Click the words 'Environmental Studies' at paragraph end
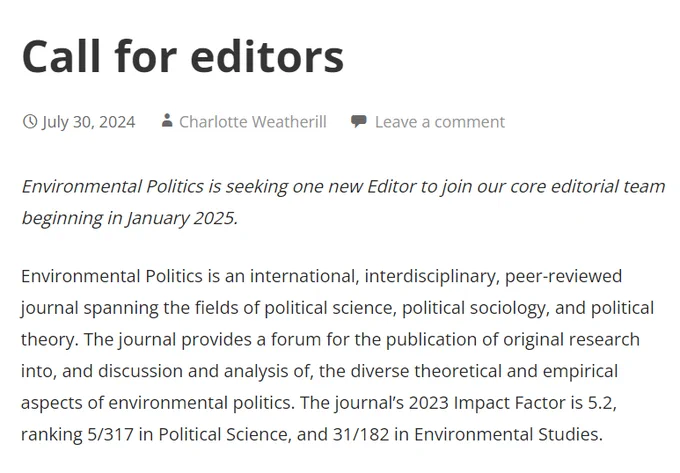680x473 pixels. pos(507,435)
